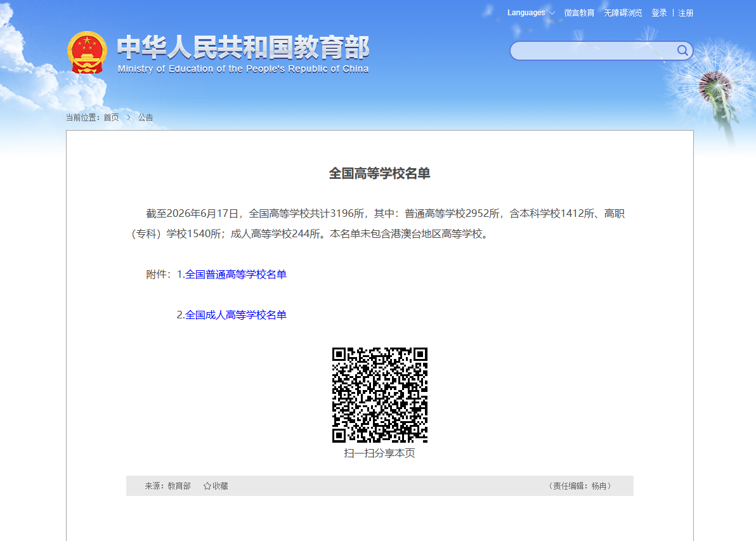The height and width of the screenshot is (541, 756).
Task: Click the text (责任编辑:杨冉)
Action: coord(580,486)
